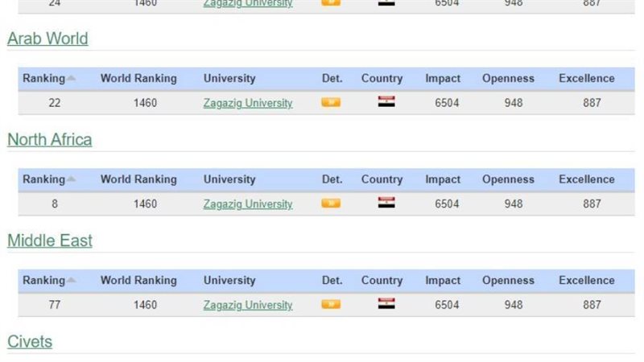Click Egypt flag in Middle East row
This screenshot has width=644, height=362.
[x=386, y=304]
